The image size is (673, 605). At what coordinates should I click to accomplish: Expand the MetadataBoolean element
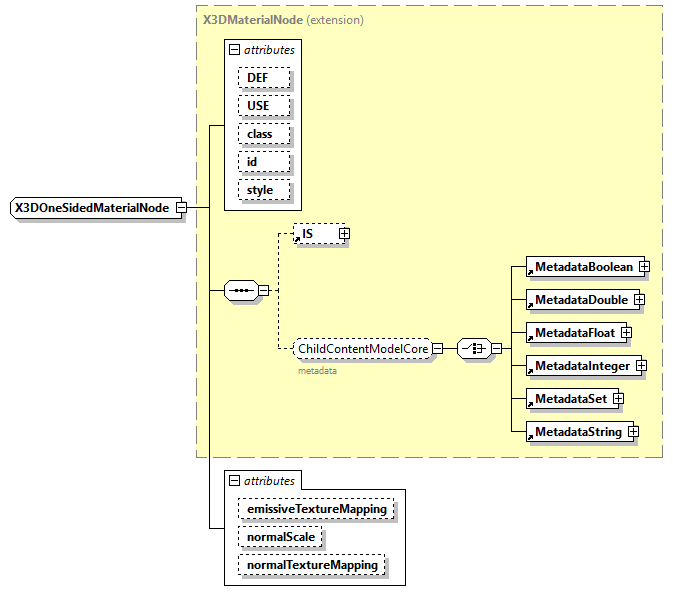click(644, 266)
